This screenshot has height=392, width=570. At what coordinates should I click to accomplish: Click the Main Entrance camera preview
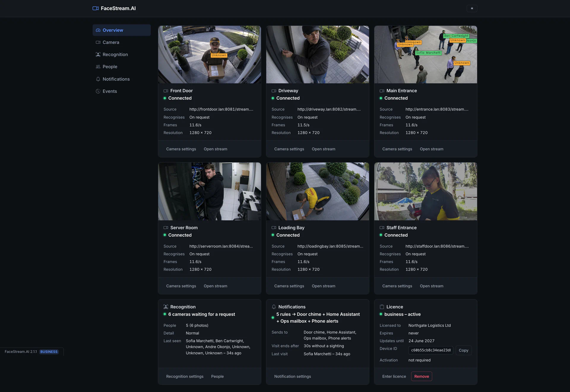[x=426, y=55]
